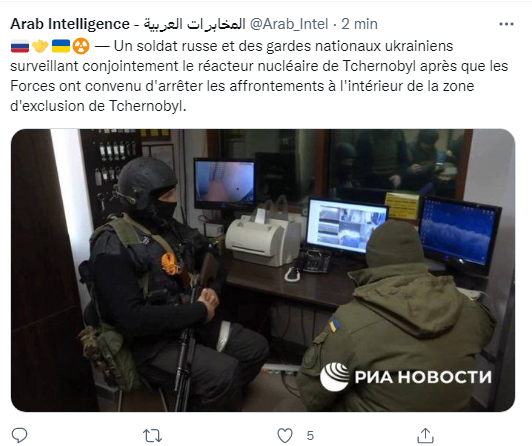Enlarge the attached control room photo
Screen dimensions: 532x446
click(263, 270)
